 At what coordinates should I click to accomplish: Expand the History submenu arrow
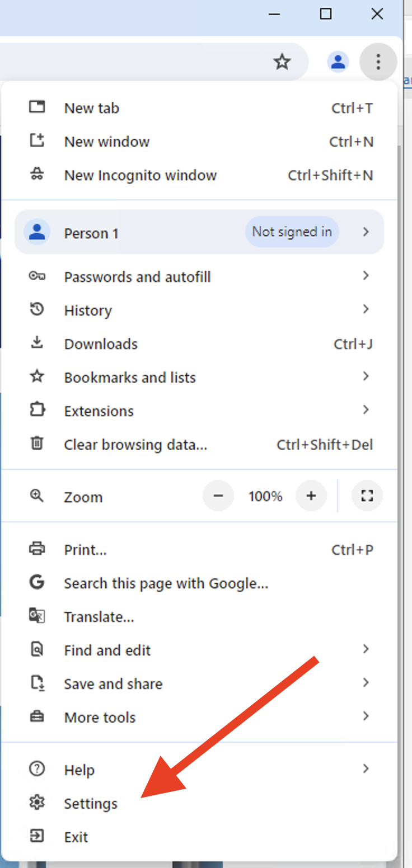pyautogui.click(x=366, y=309)
